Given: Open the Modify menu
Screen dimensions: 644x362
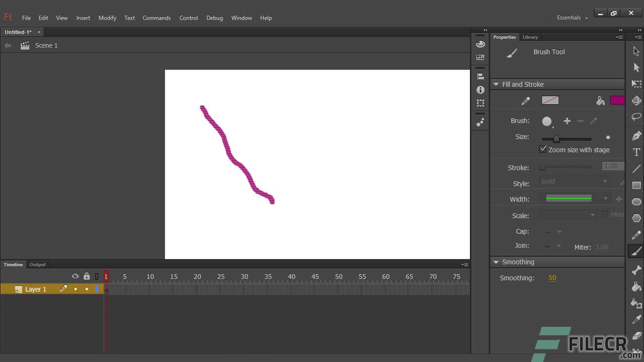Looking at the screenshot, I should click(107, 18).
